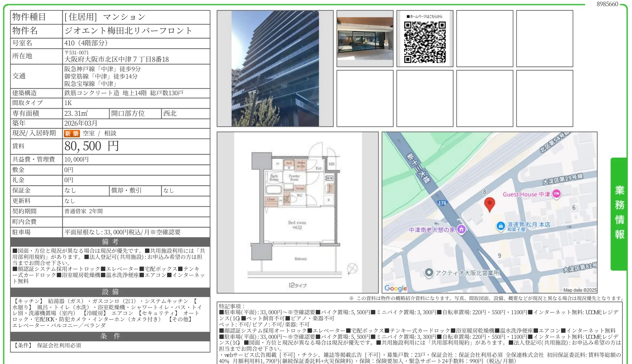Click the listing number 8985660
632x364 pixels.
(607, 4)
